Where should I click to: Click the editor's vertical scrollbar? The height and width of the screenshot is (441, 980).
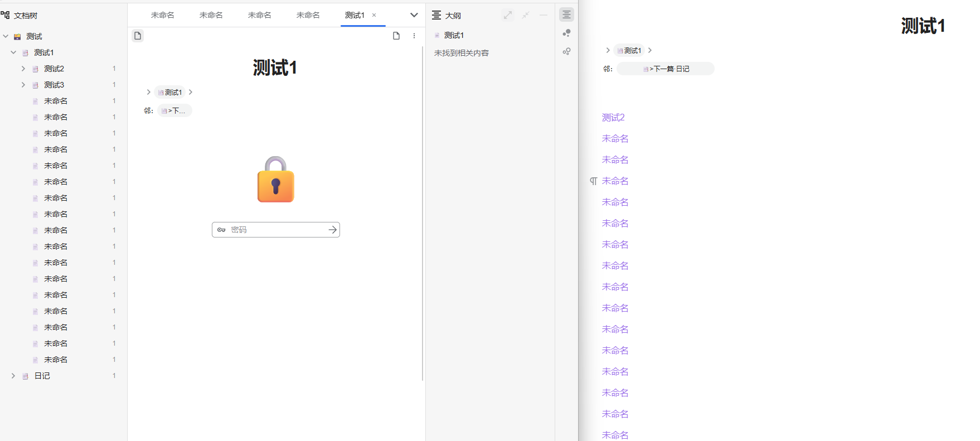click(x=423, y=213)
